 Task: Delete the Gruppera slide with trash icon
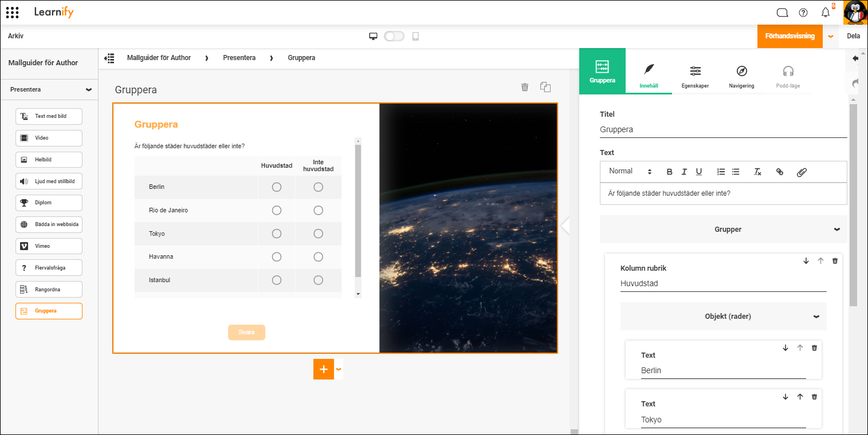pyautogui.click(x=524, y=87)
